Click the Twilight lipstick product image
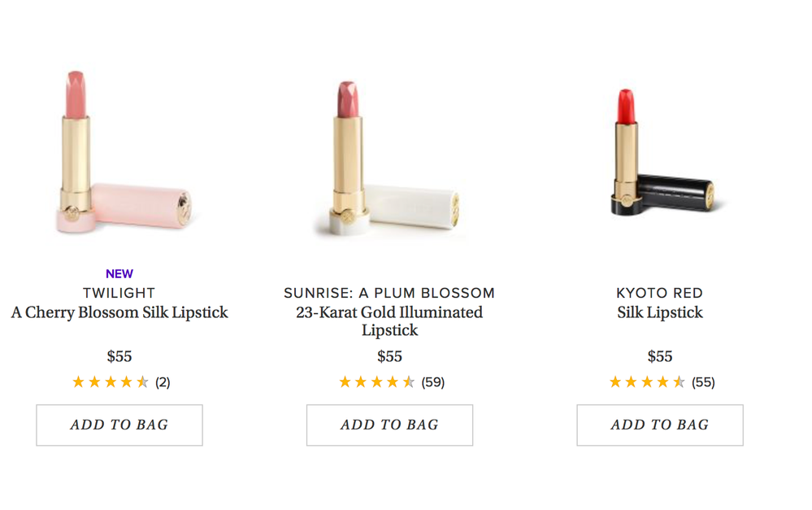 [122, 155]
